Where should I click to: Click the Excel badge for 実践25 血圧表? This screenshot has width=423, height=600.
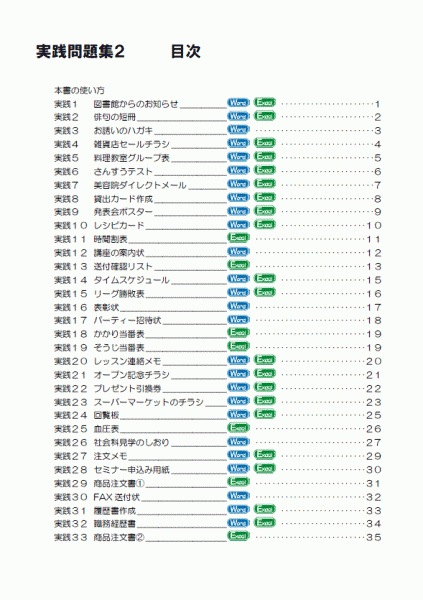point(238,428)
